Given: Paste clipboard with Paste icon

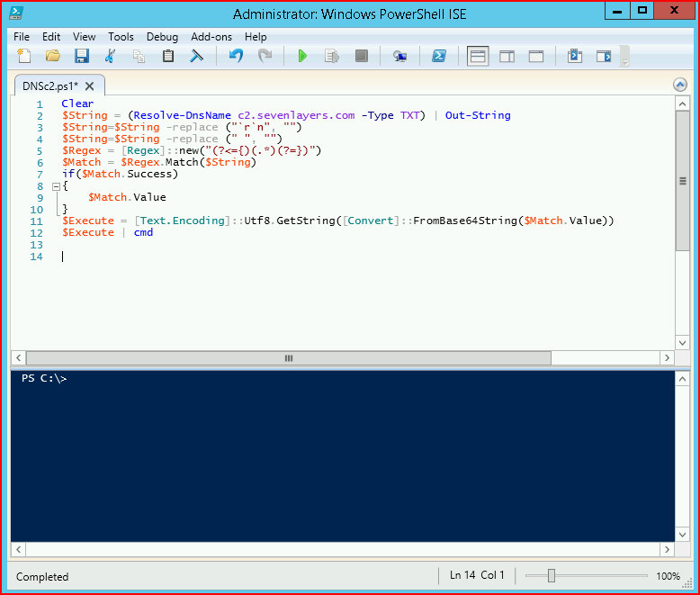Looking at the screenshot, I should (x=168, y=57).
